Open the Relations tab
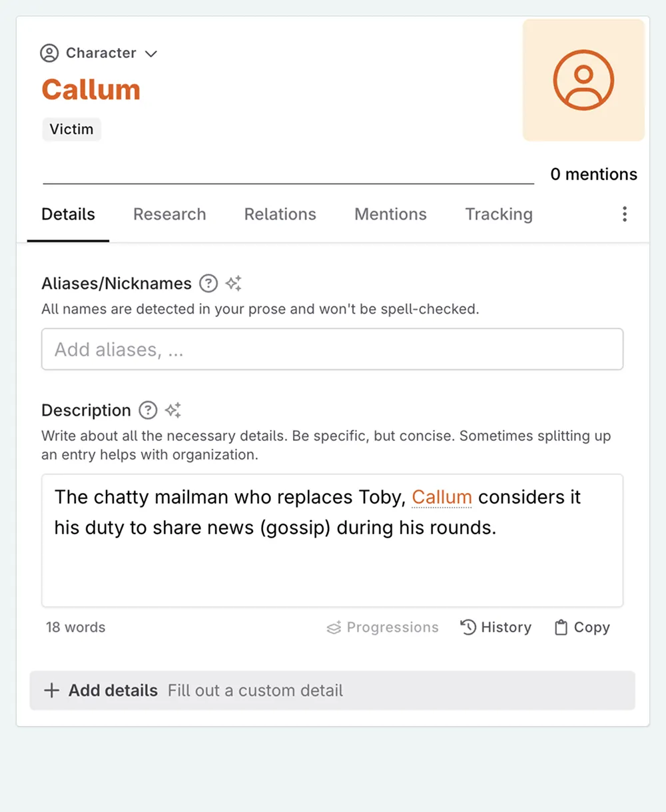The width and height of the screenshot is (666, 812). pos(280,214)
